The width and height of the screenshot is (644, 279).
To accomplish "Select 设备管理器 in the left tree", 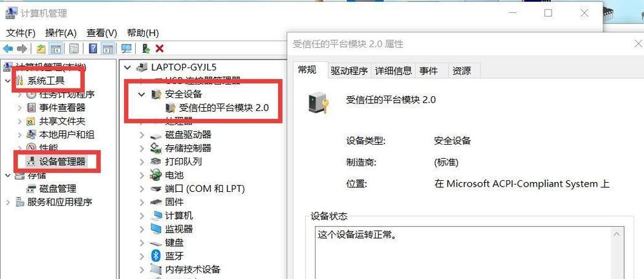I will point(63,161).
